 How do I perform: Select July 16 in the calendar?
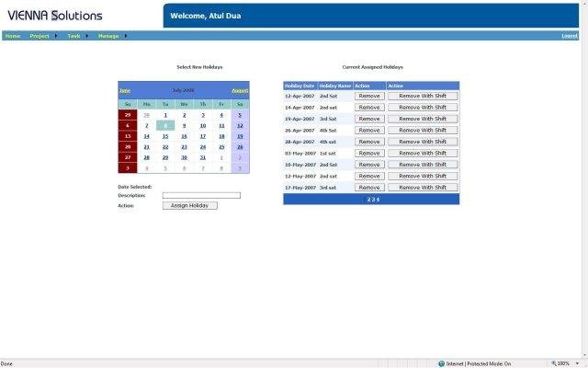click(184, 136)
